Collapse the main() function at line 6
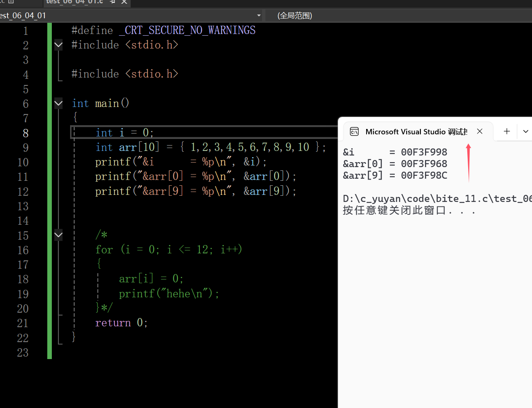The height and width of the screenshot is (408, 532). pos(58,103)
